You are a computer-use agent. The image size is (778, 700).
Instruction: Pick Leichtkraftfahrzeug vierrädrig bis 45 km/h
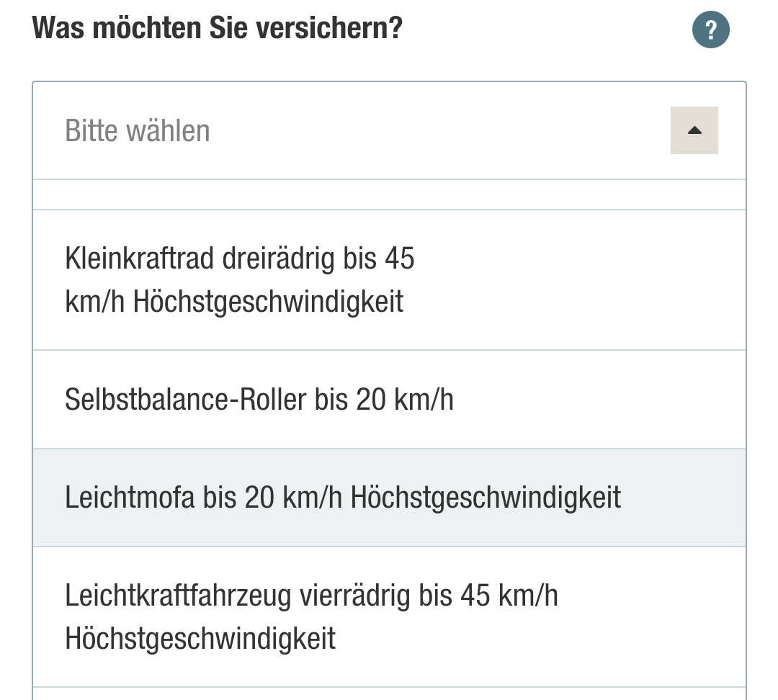pyautogui.click(x=311, y=617)
